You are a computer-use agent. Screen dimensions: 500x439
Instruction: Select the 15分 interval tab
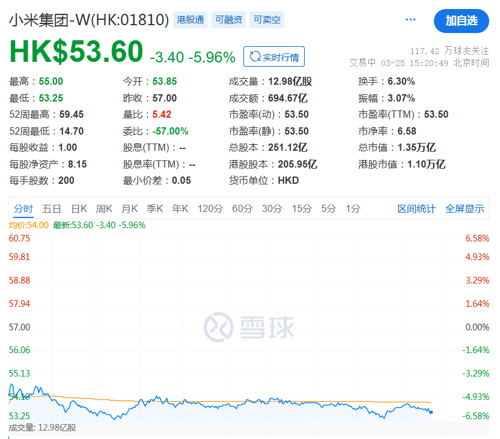pos(302,209)
